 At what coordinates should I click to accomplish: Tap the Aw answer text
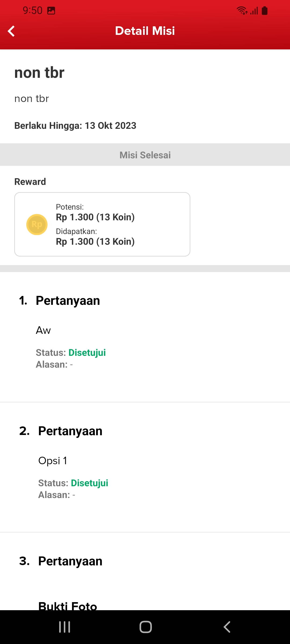(43, 330)
